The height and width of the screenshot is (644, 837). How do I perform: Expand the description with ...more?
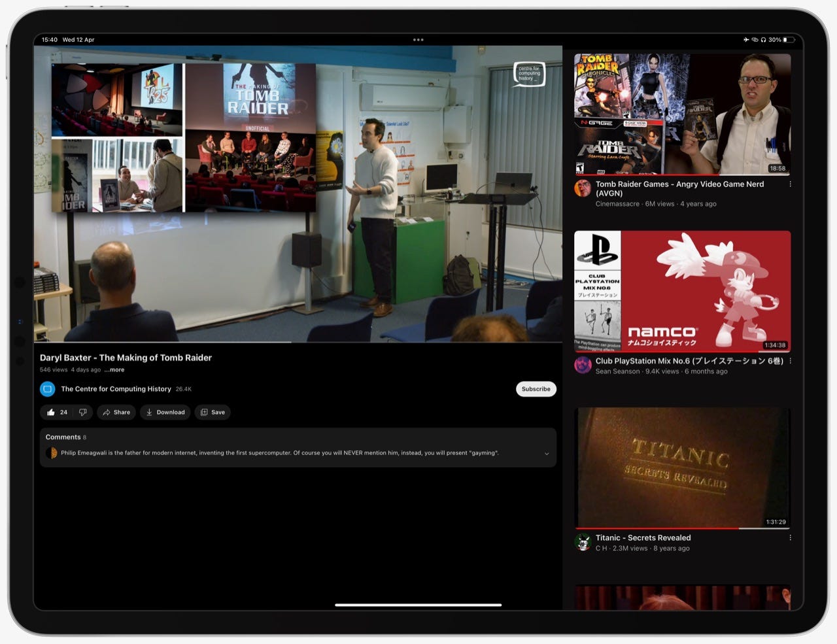coord(114,370)
